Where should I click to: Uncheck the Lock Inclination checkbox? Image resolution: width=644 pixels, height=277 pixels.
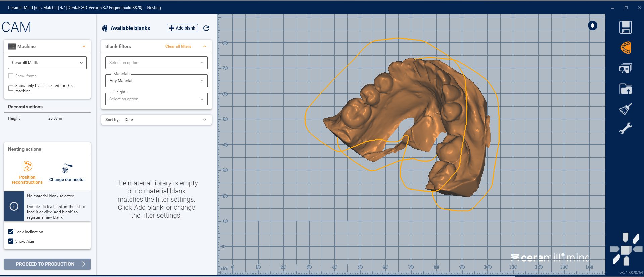tap(11, 232)
